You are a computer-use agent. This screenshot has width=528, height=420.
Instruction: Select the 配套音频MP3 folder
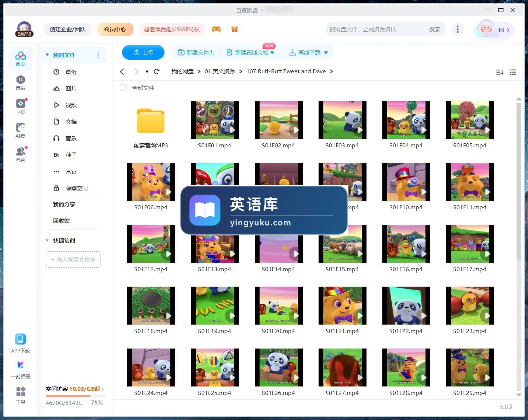150,120
